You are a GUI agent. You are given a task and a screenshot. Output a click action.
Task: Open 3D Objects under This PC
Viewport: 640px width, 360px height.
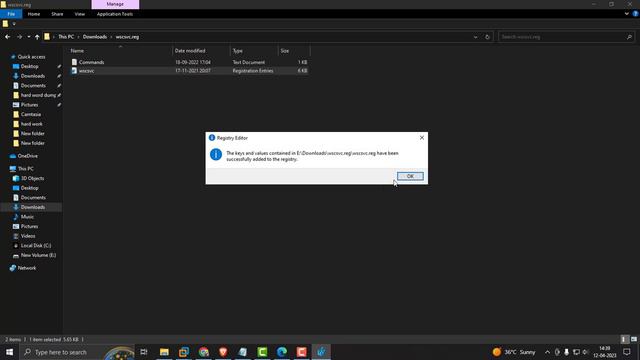pyautogui.click(x=32, y=178)
